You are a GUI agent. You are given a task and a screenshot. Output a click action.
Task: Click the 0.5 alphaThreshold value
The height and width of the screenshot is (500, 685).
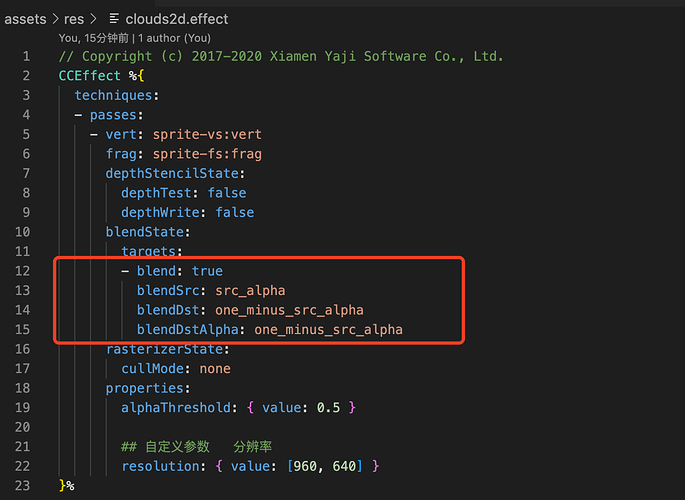tap(329, 407)
